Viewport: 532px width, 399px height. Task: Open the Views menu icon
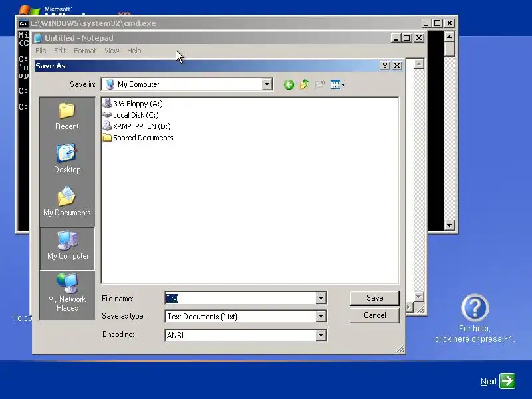point(337,84)
